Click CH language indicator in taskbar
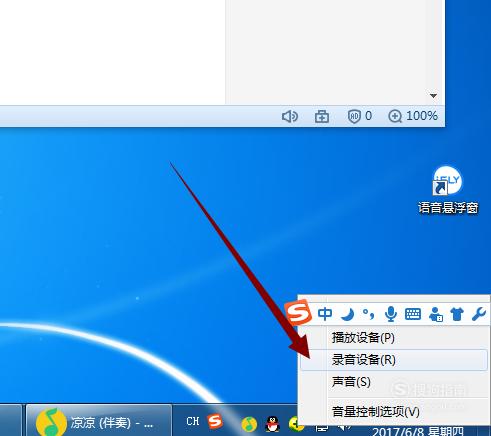Image resolution: width=491 pixels, height=436 pixels. point(193,421)
